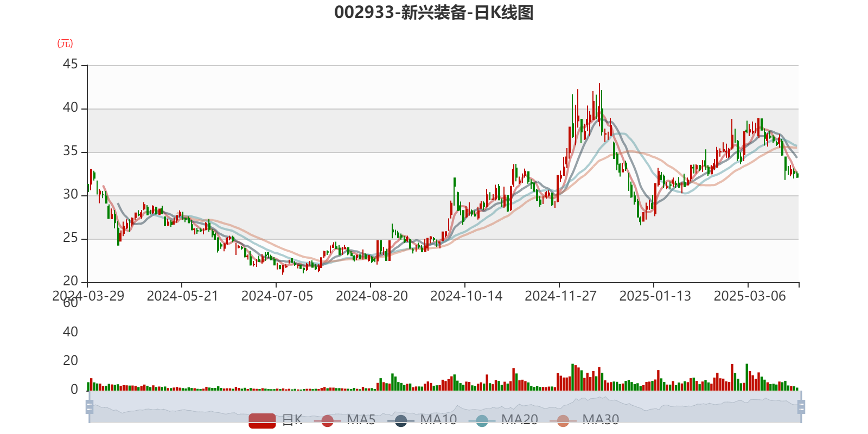Click the 2024-03-29 date axis label
The image size is (868, 434).
pos(88,296)
